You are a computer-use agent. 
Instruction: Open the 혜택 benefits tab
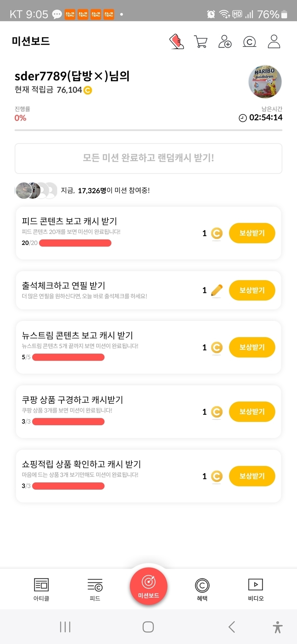202,589
